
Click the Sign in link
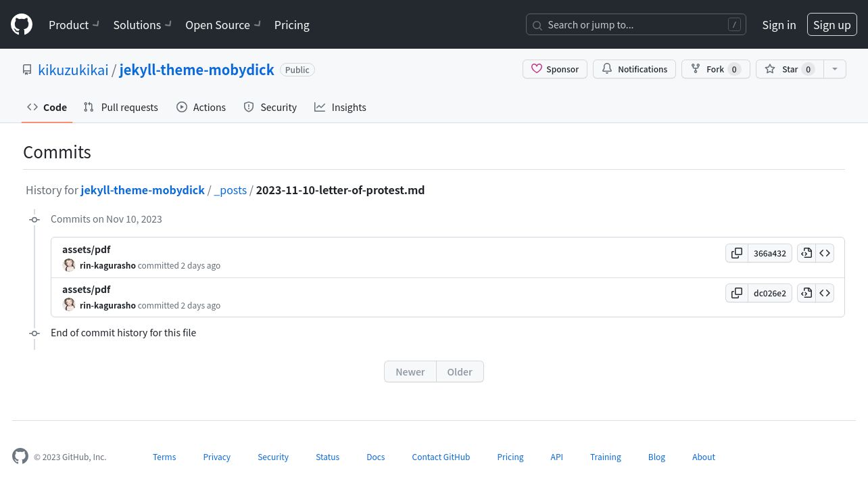tap(779, 24)
